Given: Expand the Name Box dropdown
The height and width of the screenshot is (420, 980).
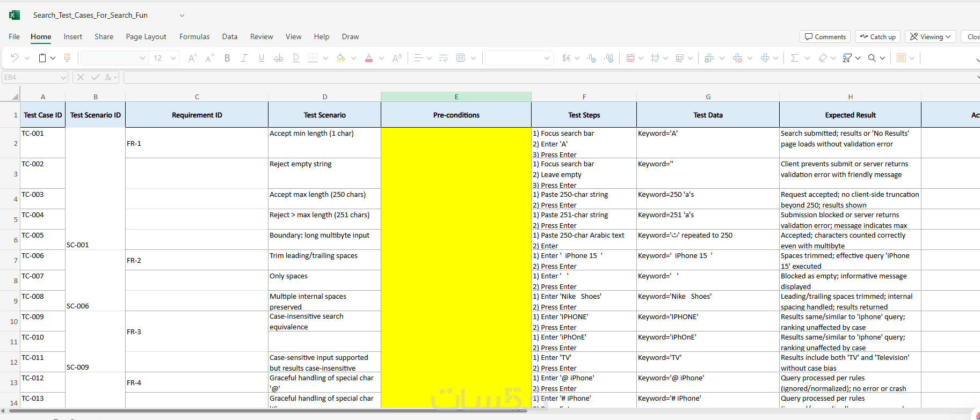Looking at the screenshot, I should [63, 77].
